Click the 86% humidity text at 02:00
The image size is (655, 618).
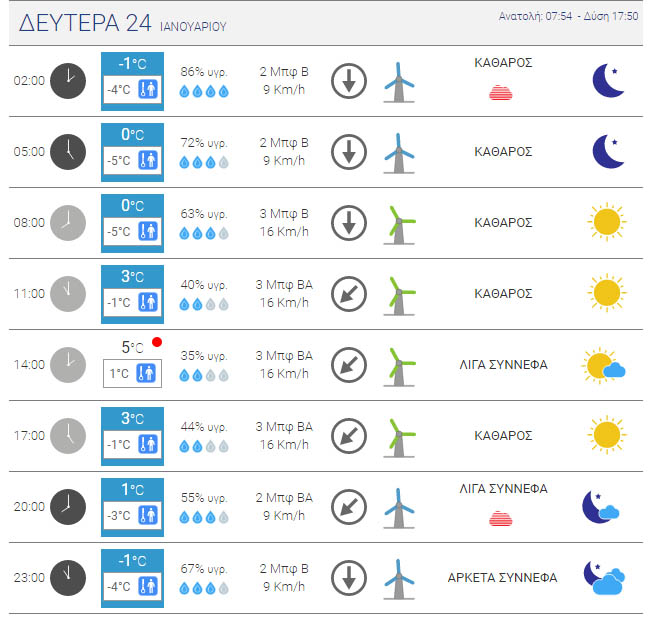[204, 72]
